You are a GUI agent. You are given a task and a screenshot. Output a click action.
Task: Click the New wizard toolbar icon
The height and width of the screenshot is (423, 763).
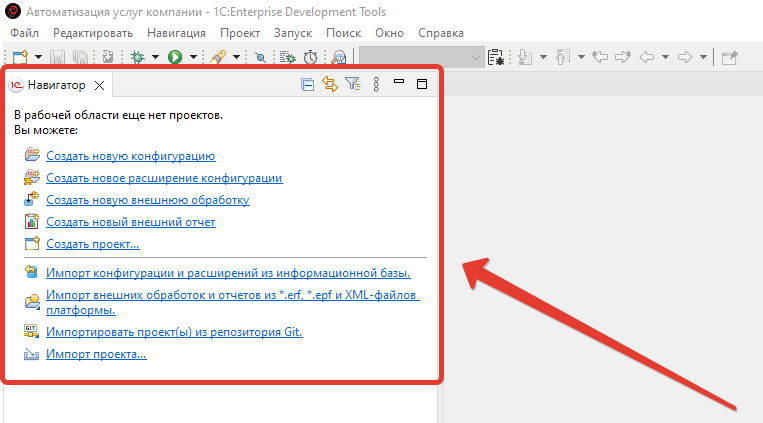click(x=20, y=57)
